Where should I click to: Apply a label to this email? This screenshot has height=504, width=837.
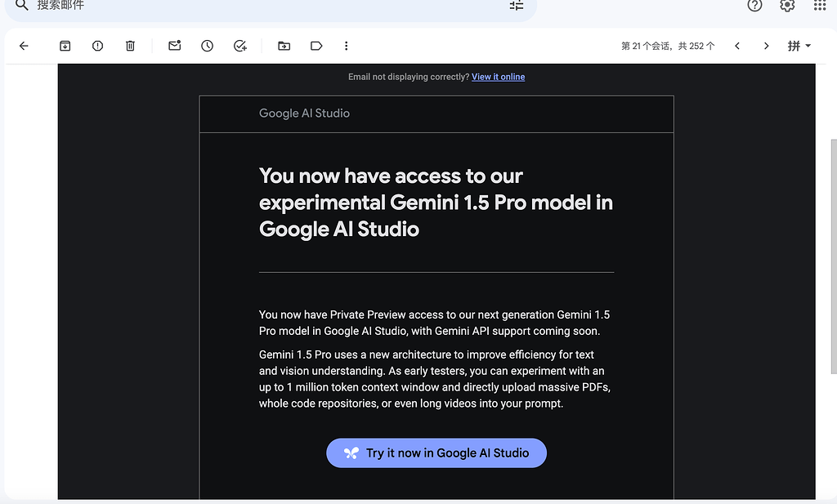click(x=316, y=46)
